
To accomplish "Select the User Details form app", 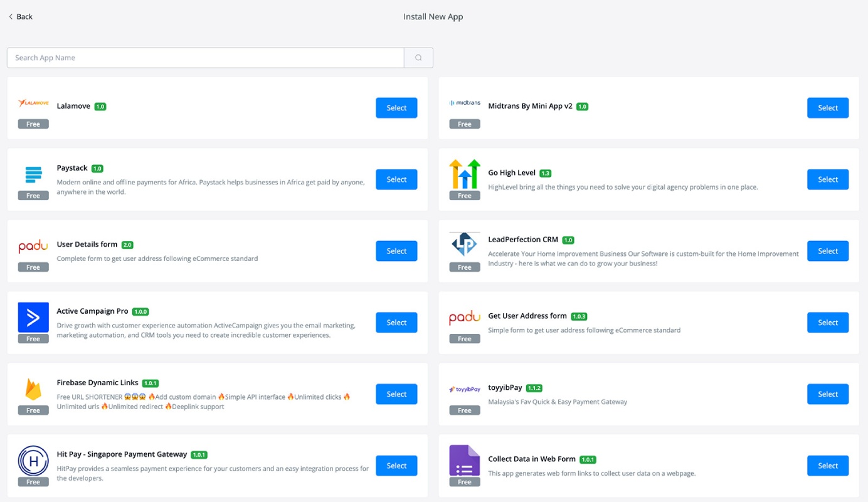I will 396,251.
